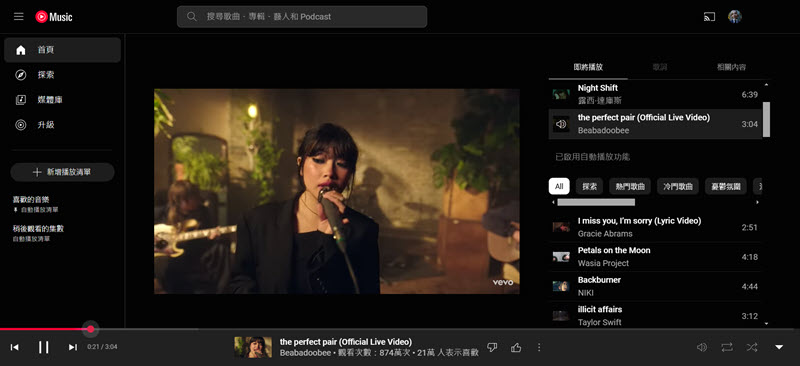Click the filter chips horizontal scrollbar

[x=596, y=202]
